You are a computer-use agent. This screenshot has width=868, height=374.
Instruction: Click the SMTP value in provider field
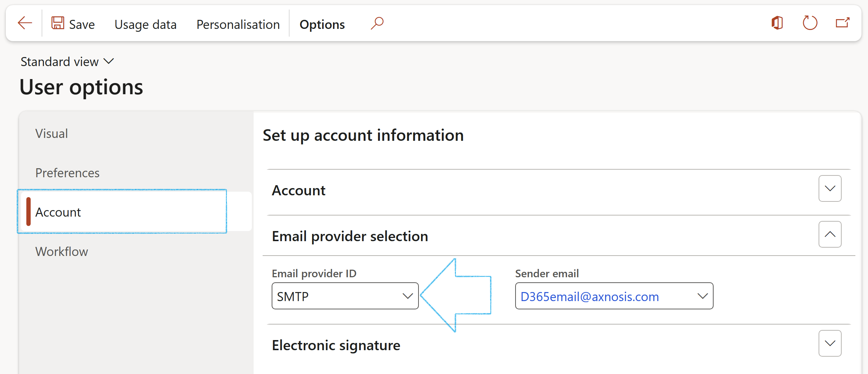click(x=293, y=297)
